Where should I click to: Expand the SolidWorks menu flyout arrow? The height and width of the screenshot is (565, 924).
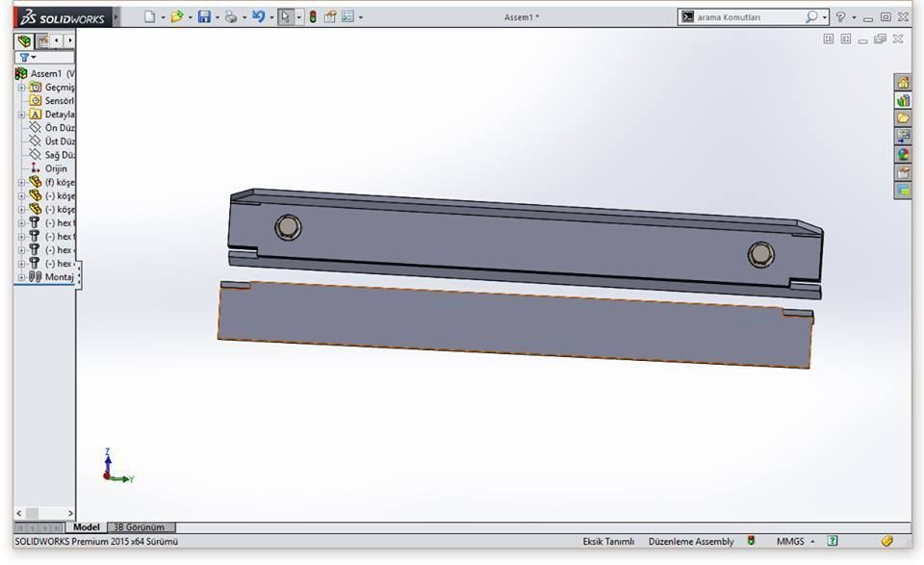coord(116,16)
